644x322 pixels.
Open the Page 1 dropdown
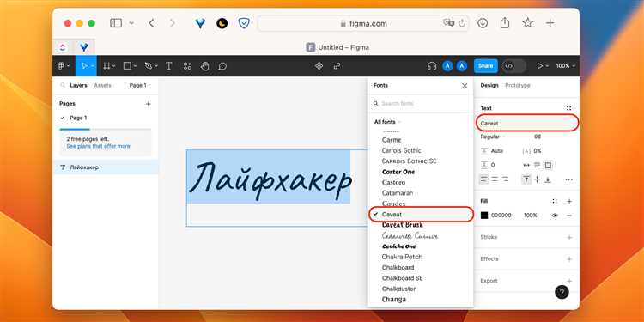pos(140,85)
